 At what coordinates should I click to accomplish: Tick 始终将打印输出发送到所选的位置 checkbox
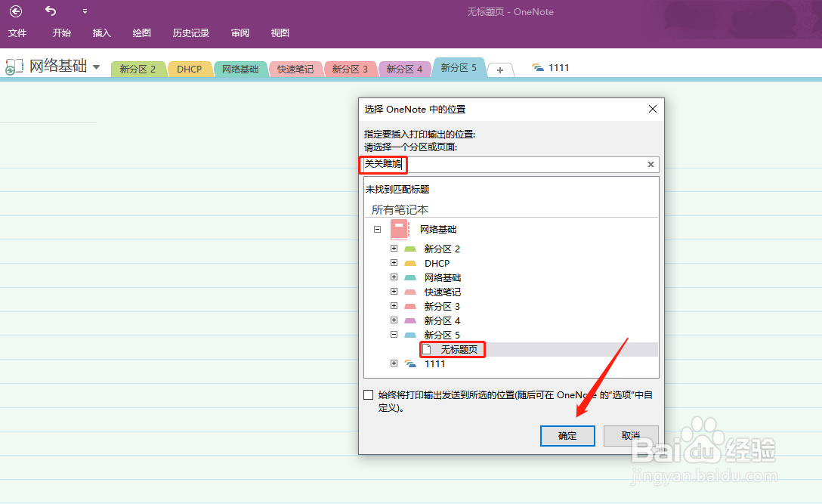369,395
